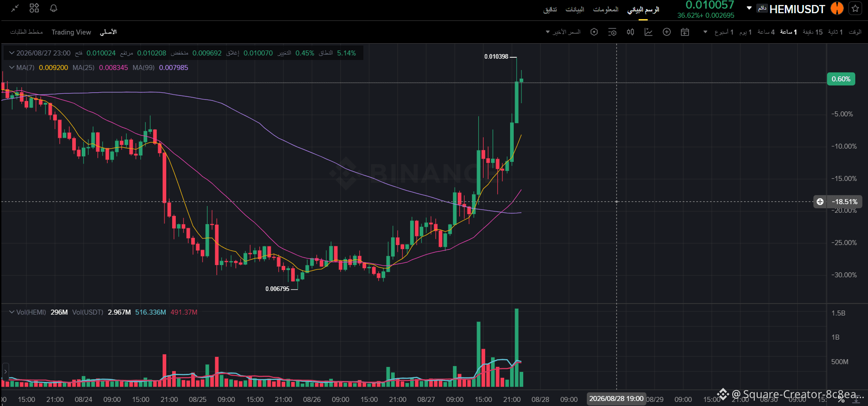
Task: Select the 1 يوم one-day interval
Action: coord(745,32)
